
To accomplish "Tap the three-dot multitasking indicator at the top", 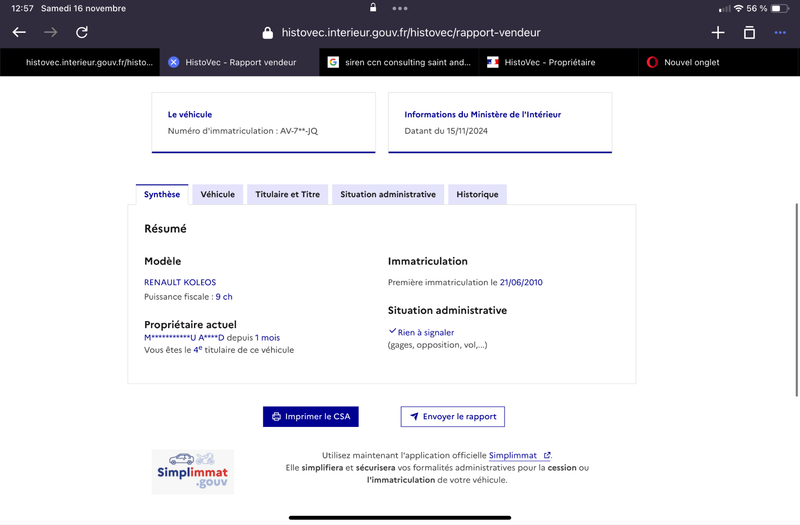I will (400, 8).
